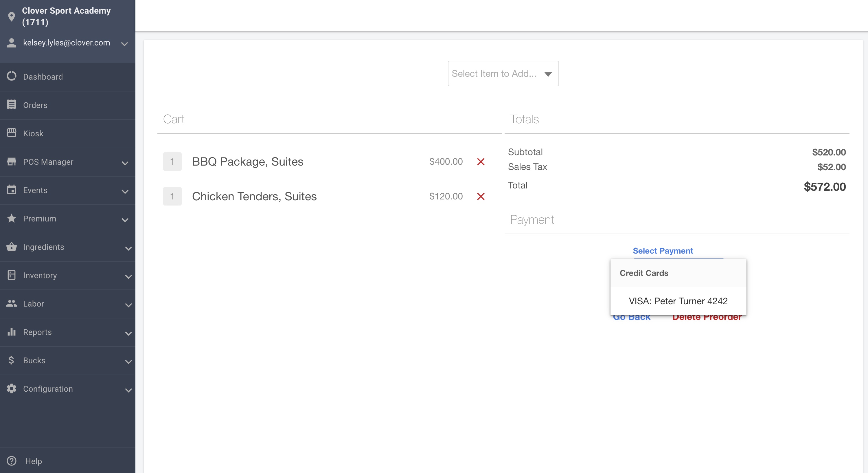The height and width of the screenshot is (473, 868).
Task: Click the $52.00 sales tax value
Action: [x=832, y=167]
